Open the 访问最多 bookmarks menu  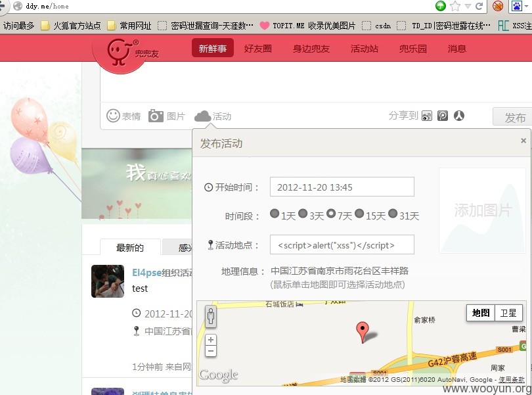tap(19, 26)
